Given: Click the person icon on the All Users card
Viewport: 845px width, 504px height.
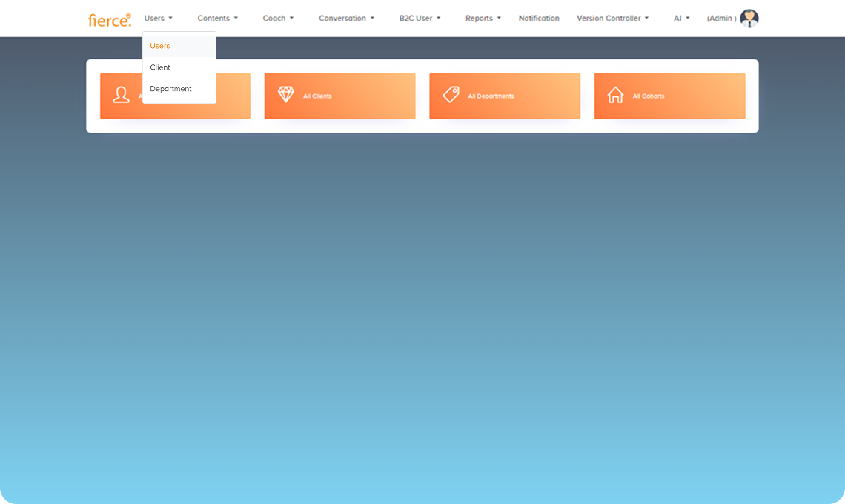Looking at the screenshot, I should pyautogui.click(x=120, y=95).
